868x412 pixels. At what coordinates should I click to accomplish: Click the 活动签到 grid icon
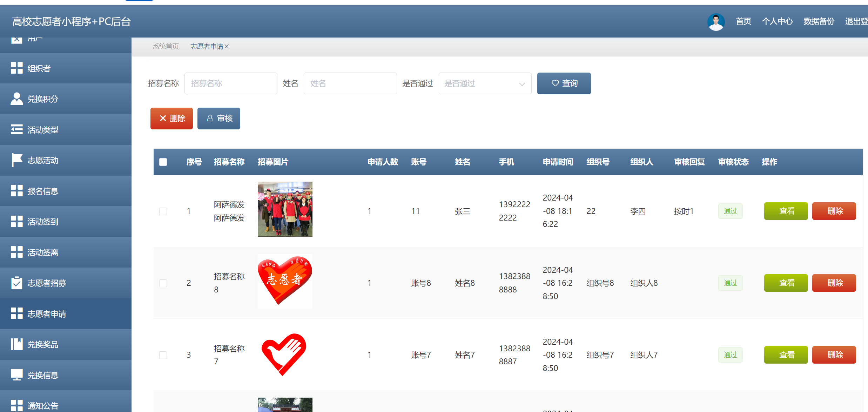click(x=16, y=222)
